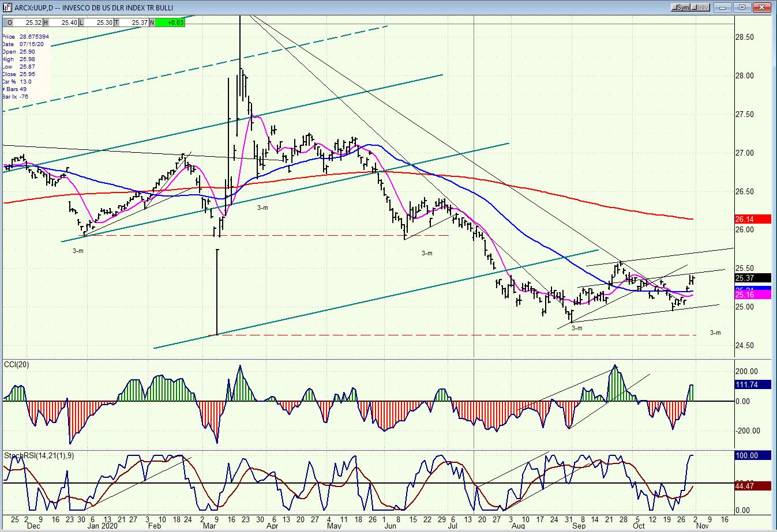This screenshot has height=532, width=777.
Task: Click the StochRSI blue 100.00 value tag
Action: tap(753, 455)
